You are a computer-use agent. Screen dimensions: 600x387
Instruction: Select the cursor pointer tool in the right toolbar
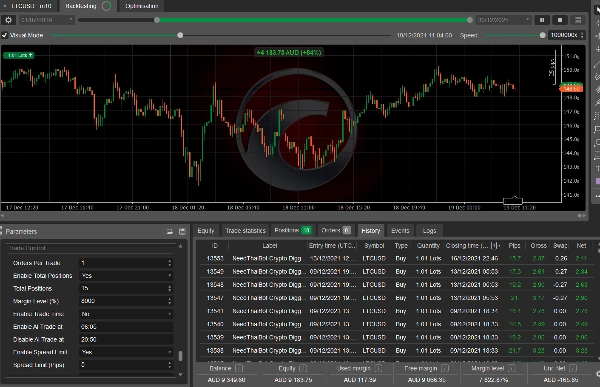click(597, 10)
